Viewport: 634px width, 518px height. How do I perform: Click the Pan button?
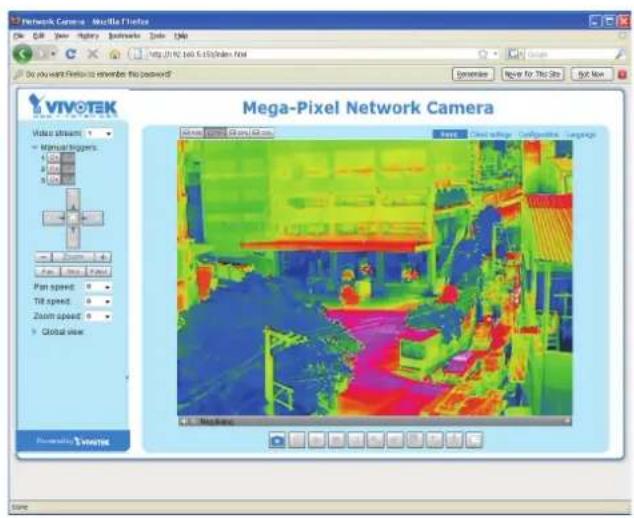point(48,272)
